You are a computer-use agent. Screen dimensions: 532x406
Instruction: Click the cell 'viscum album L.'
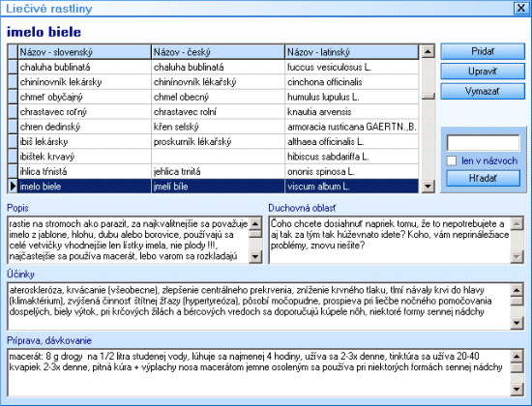coord(352,187)
